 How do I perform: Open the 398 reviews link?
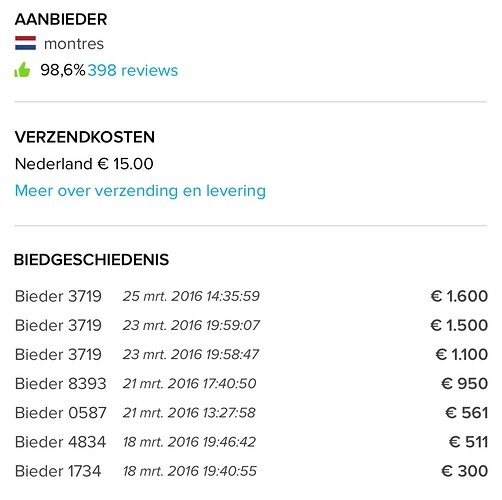pos(133,70)
